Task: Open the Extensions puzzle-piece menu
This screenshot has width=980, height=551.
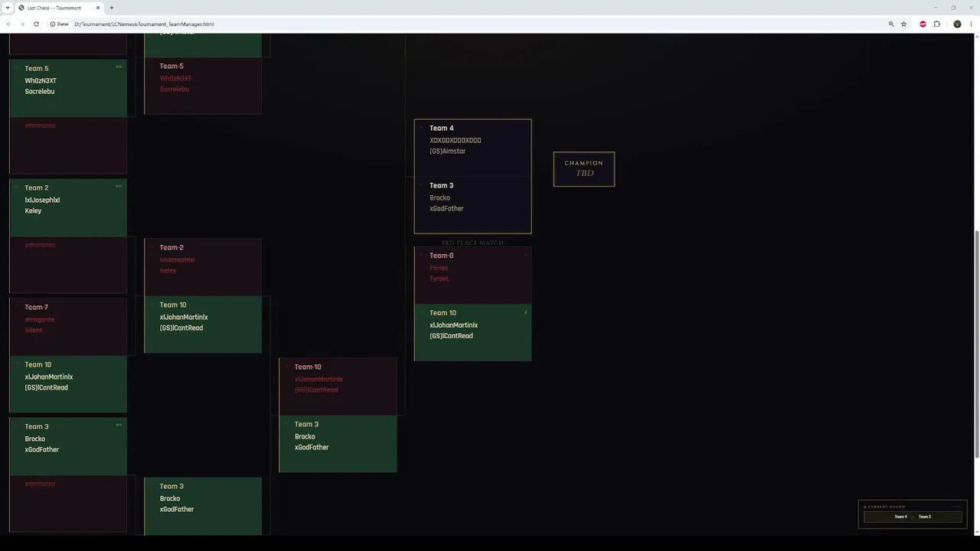Action: click(936, 24)
